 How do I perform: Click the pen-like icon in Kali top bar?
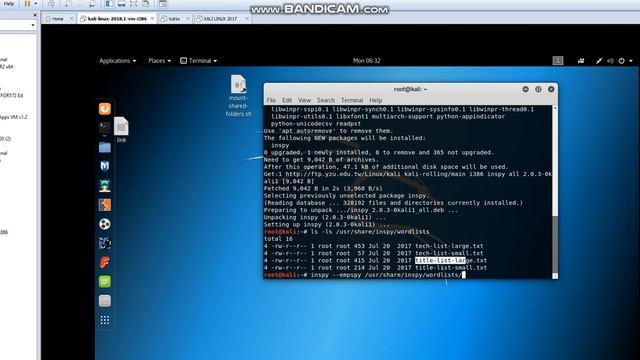tap(599, 61)
